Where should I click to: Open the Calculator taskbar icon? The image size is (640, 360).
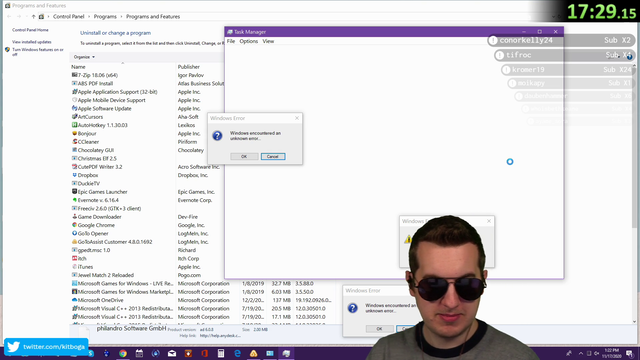[x=221, y=353]
